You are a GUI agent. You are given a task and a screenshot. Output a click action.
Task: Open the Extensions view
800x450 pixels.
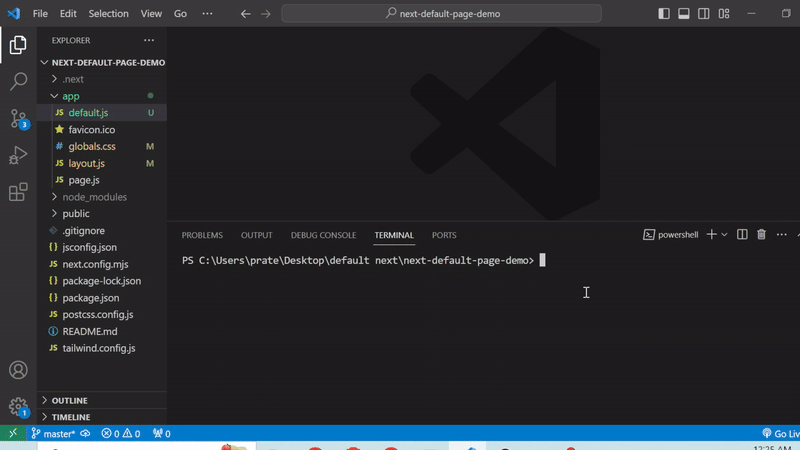click(18, 192)
